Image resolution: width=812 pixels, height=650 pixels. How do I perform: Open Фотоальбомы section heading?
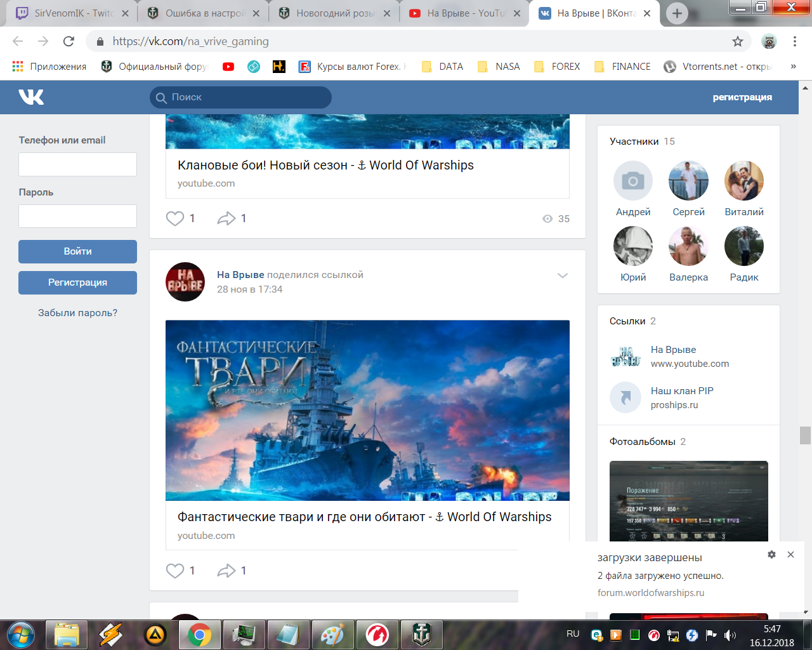[642, 442]
